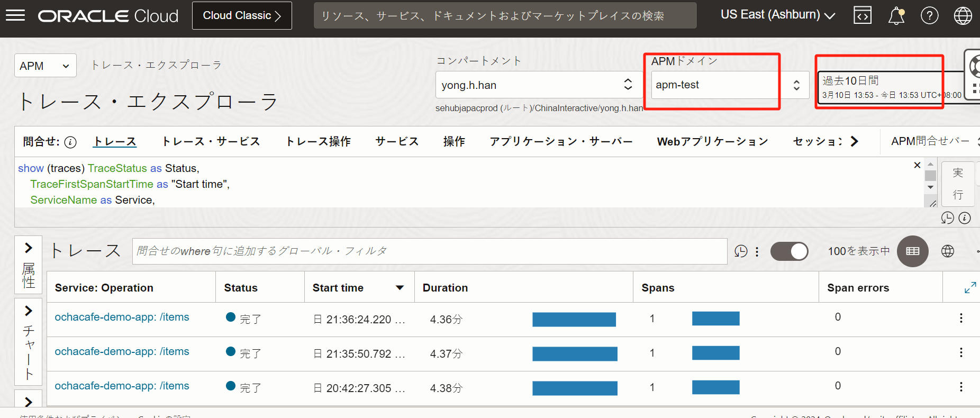
Task: Open query history clock icon below editor
Action: pos(947,218)
